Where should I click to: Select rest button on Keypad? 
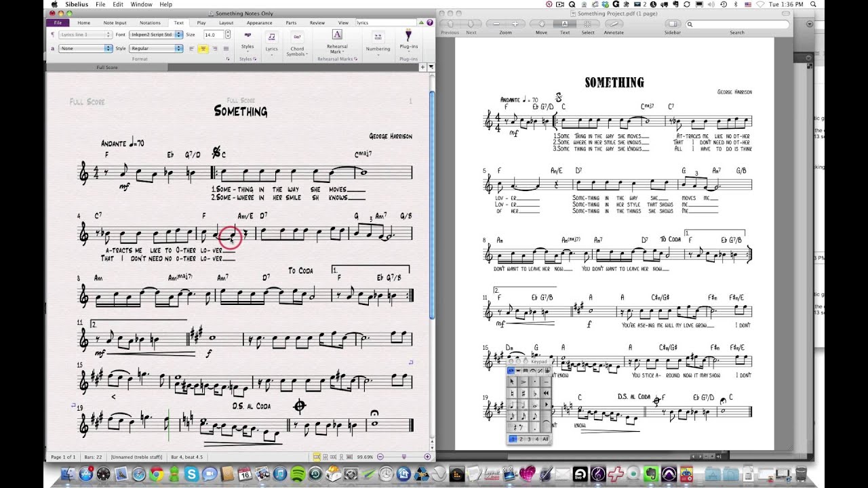pos(517,428)
